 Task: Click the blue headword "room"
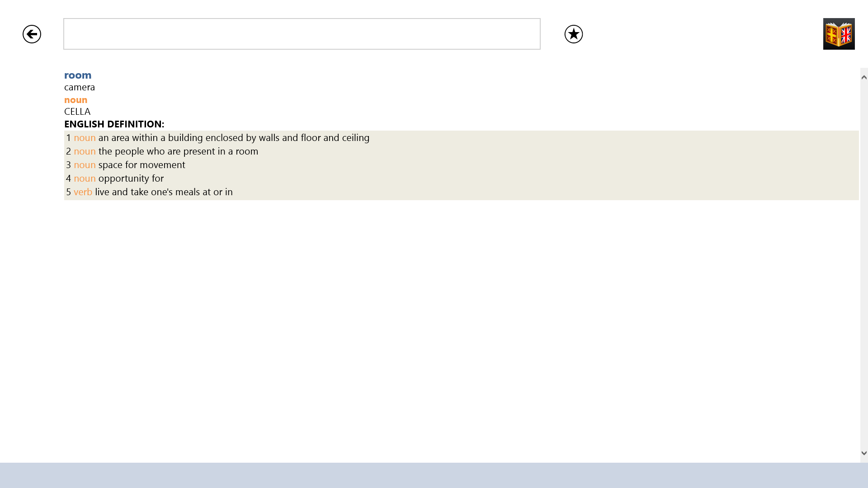(x=78, y=75)
